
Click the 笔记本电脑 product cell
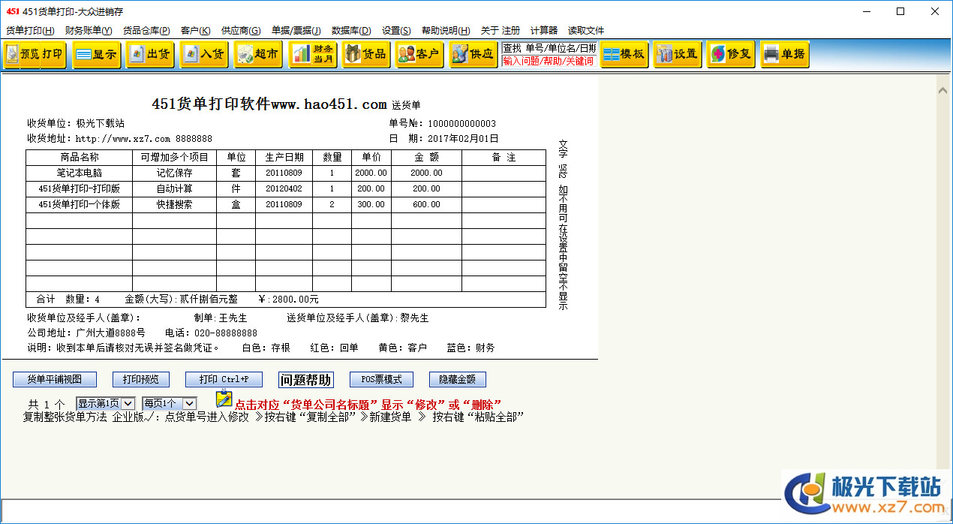tap(79, 173)
